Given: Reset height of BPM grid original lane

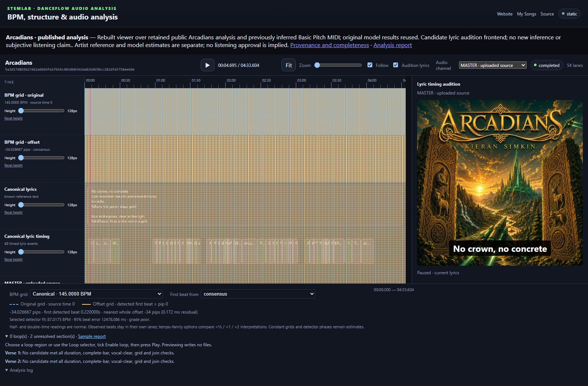Looking at the screenshot, I should (x=13, y=118).
